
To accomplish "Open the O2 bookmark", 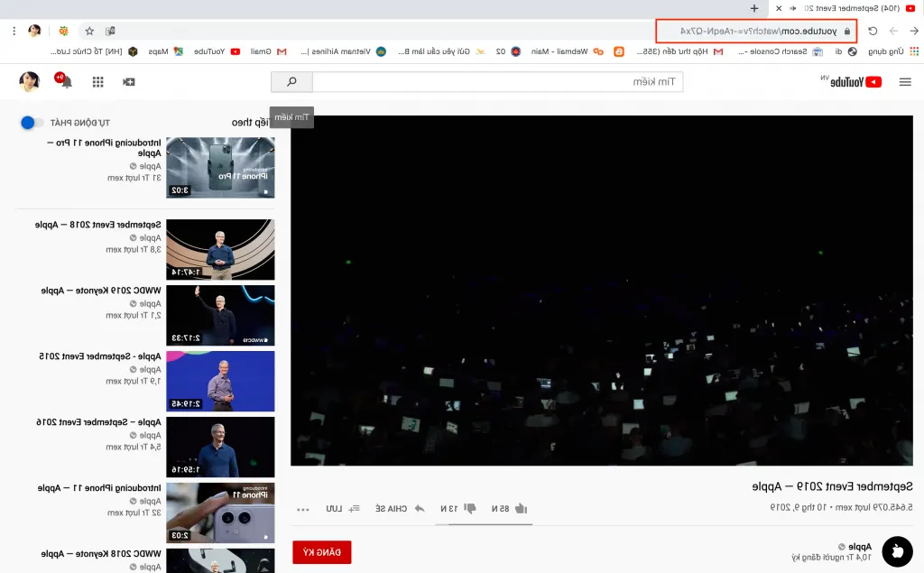I will (x=508, y=51).
